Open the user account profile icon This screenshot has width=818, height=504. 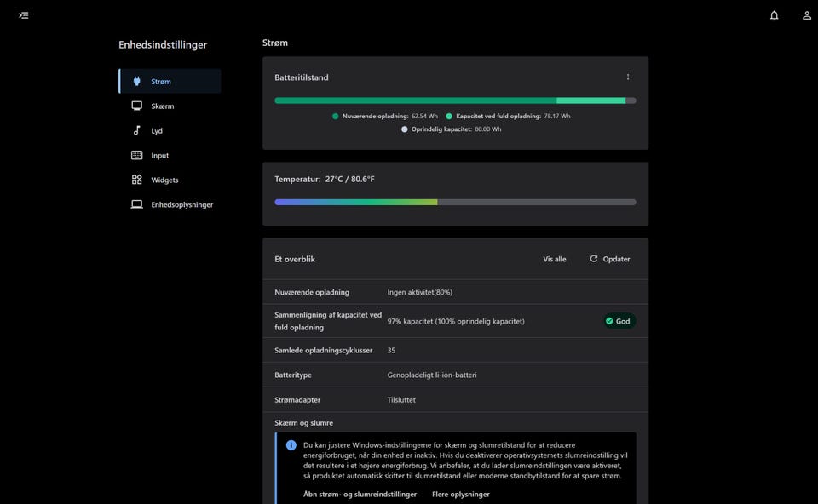806,15
